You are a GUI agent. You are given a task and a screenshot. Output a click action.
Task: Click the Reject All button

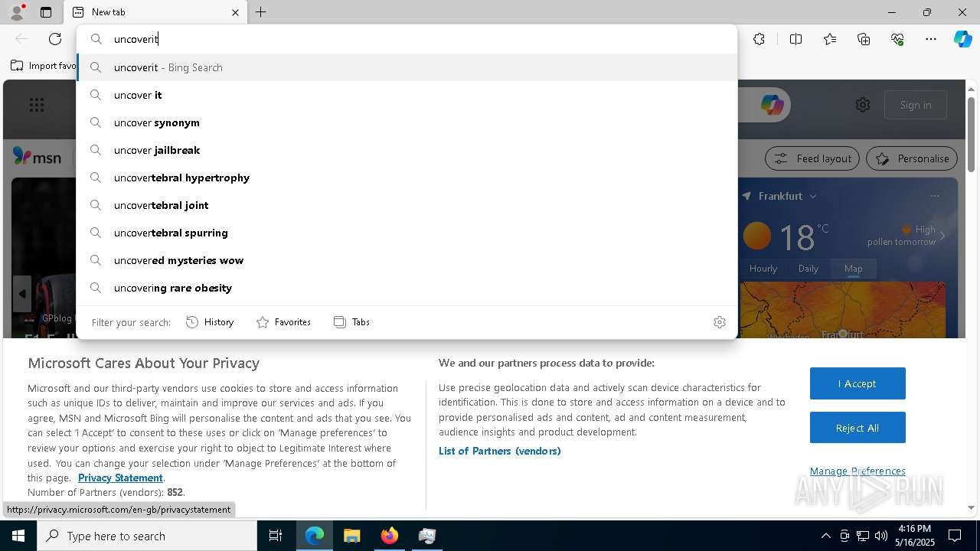(857, 428)
